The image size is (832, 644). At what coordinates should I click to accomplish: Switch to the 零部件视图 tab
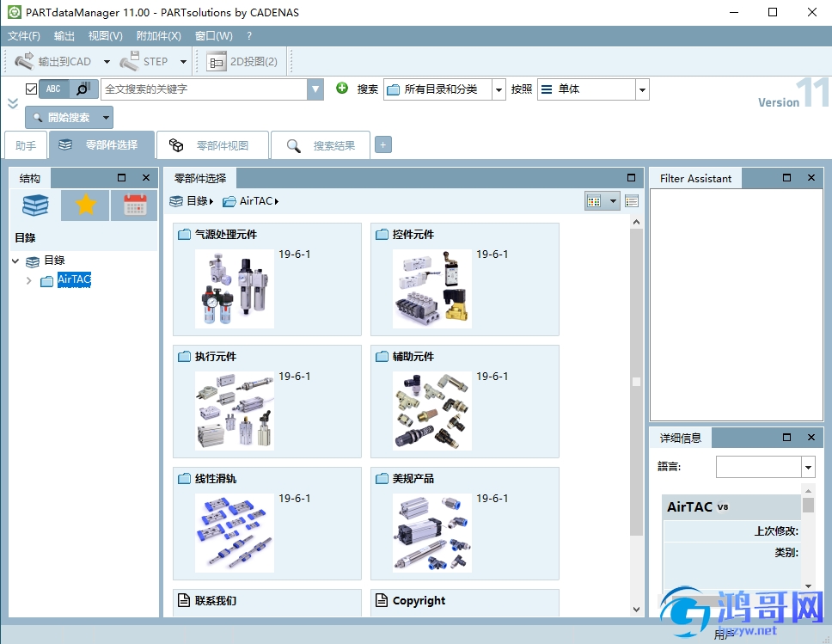(213, 145)
